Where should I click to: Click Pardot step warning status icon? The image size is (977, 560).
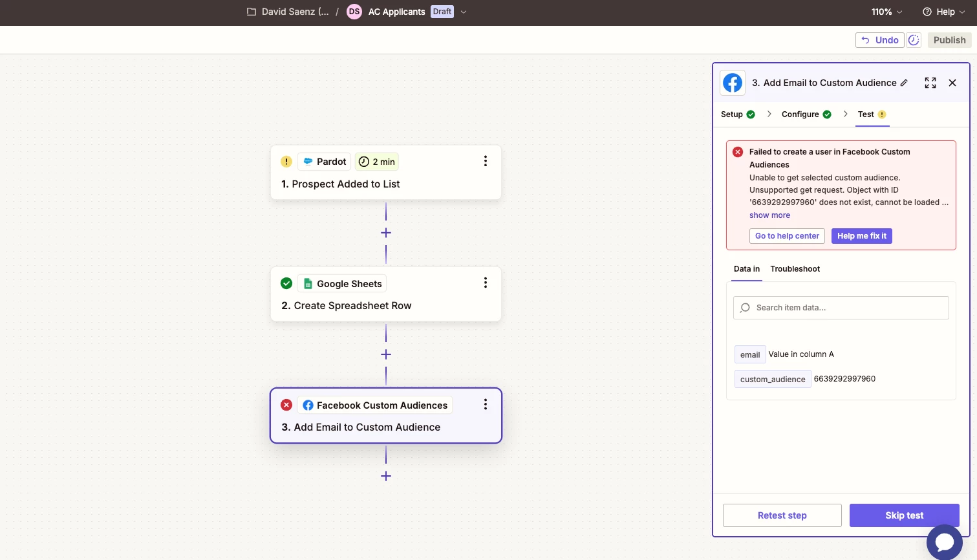286,162
